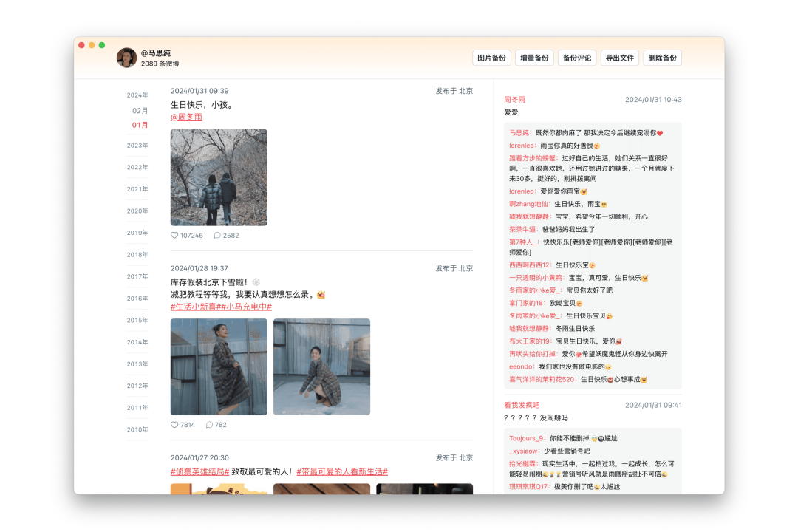
Task: Open the two-hikers forest photo thumbnail
Action: coord(219,177)
